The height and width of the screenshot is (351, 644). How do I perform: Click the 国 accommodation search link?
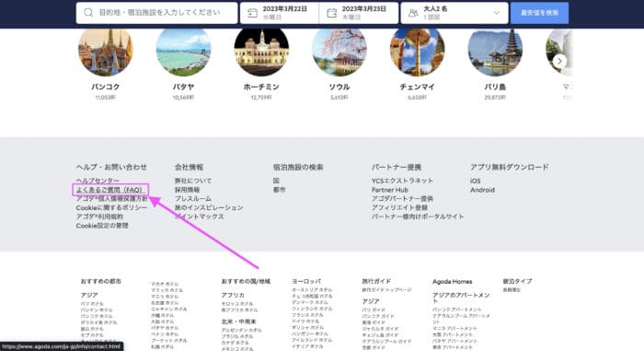click(276, 181)
